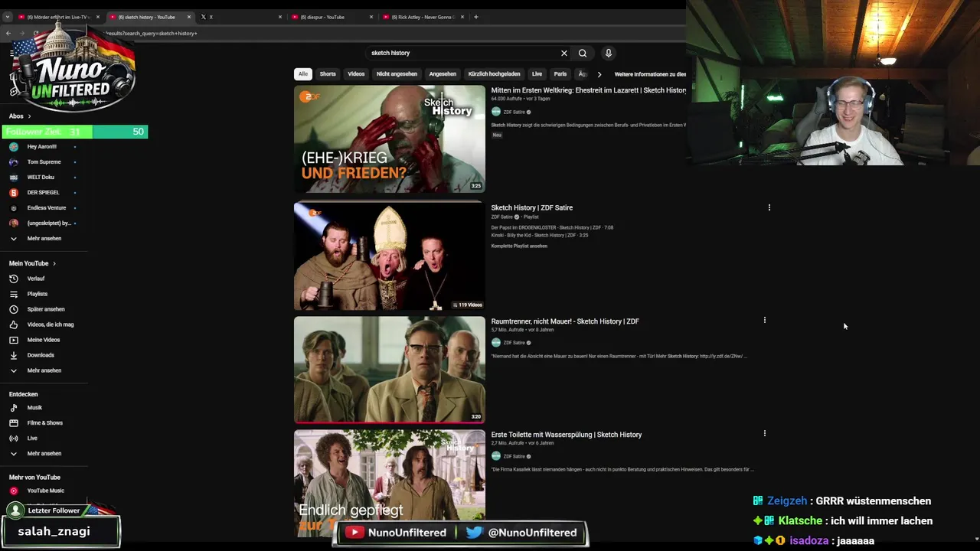This screenshot has height=551, width=980.
Task: Click Weitere Informationen zu dies link
Action: pyautogui.click(x=650, y=74)
